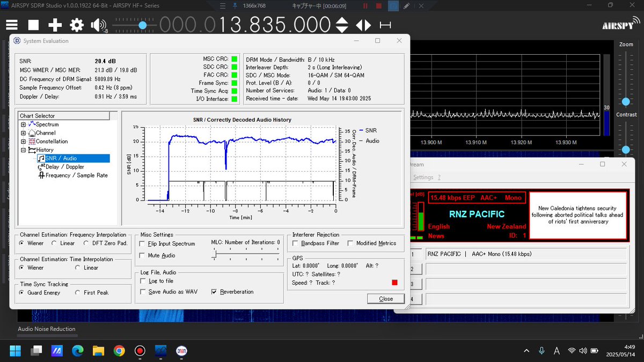Screen dimensions: 644x362
Task: Enable Save Audio as WAV checkbox
Action: pyautogui.click(x=142, y=292)
